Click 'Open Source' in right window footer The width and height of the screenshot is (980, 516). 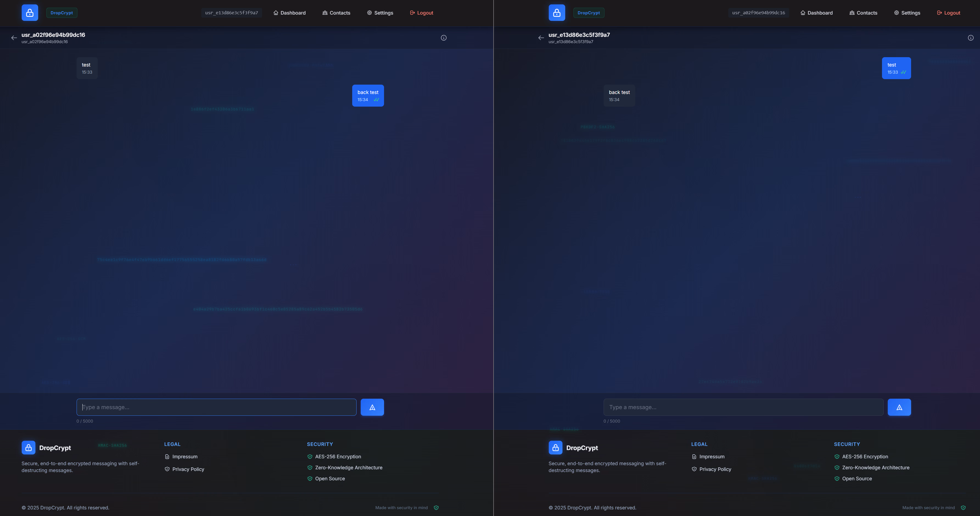tap(857, 479)
